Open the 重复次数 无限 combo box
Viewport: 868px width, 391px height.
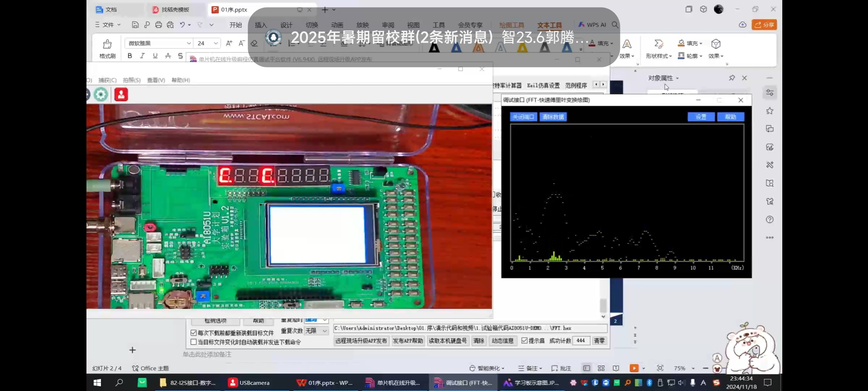[x=324, y=331]
